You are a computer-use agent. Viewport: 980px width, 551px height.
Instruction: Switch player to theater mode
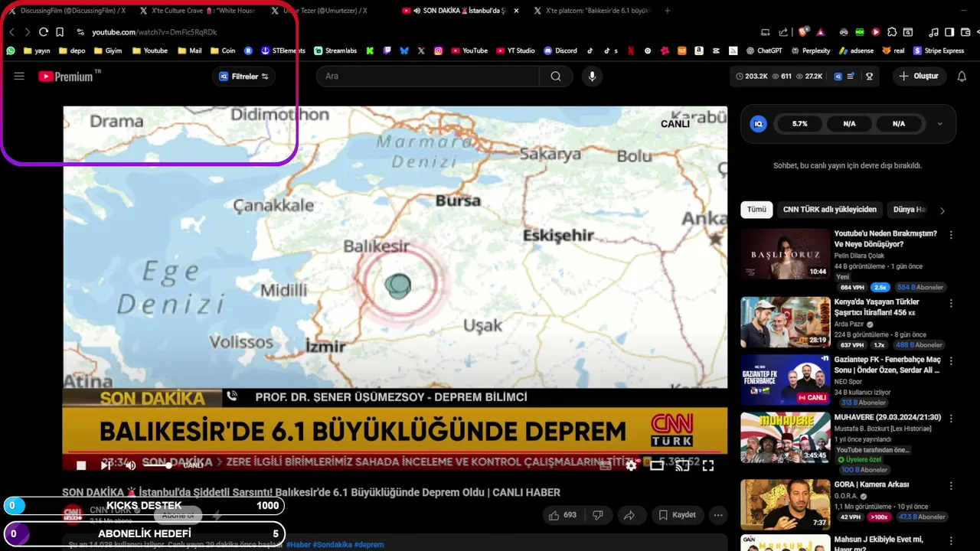coord(657,465)
